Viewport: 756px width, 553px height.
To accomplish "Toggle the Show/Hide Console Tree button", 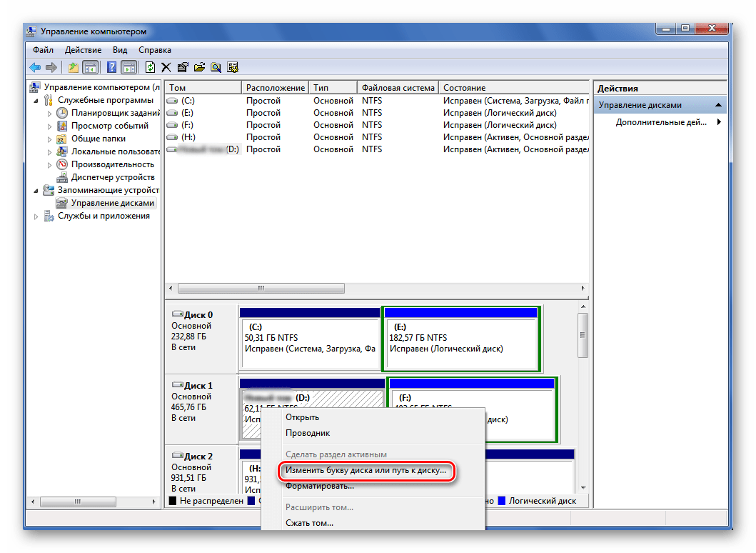I will coord(90,67).
